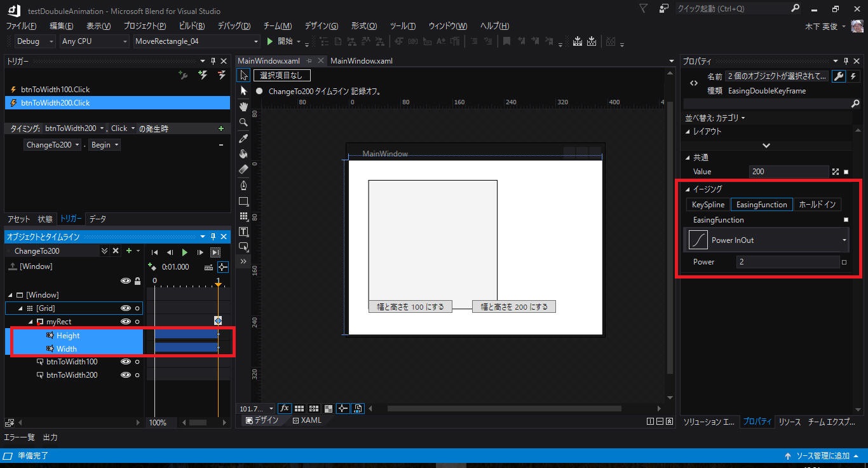Screen dimensions: 868x468
Task: Open the Any CPU platform dropdown
Action: point(94,41)
